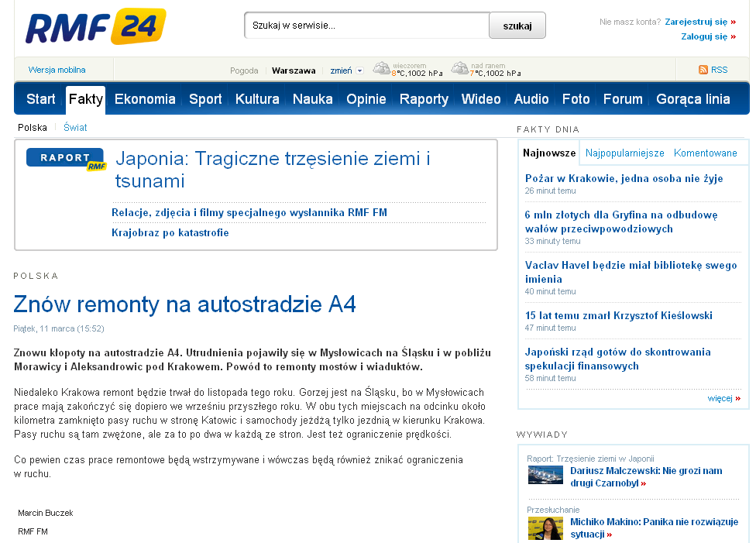Open the 'Wersja mobilna' link
This screenshot has width=756, height=543.
[57, 70]
